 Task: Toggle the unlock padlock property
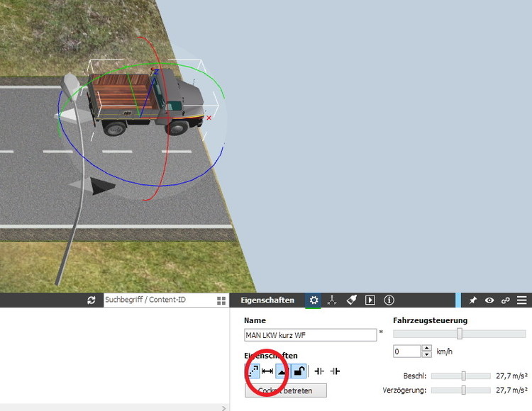click(x=299, y=371)
